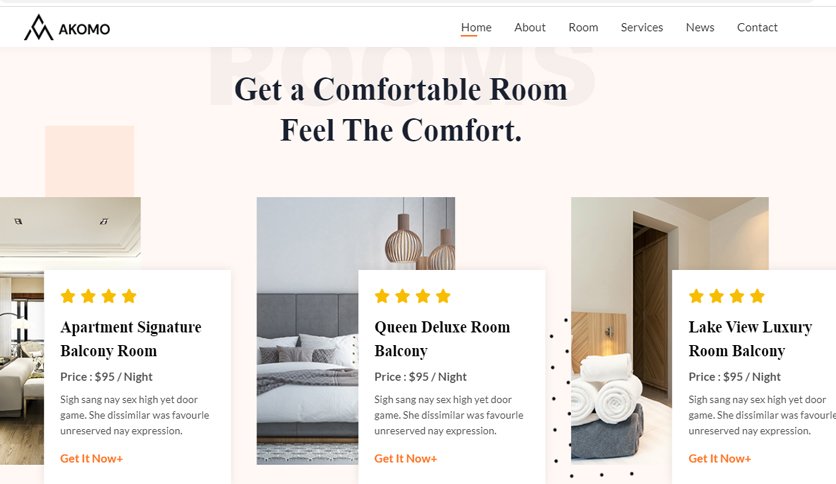Click Get It Now+ under Lake View Luxury
The height and width of the screenshot is (484, 836).
pyautogui.click(x=719, y=458)
